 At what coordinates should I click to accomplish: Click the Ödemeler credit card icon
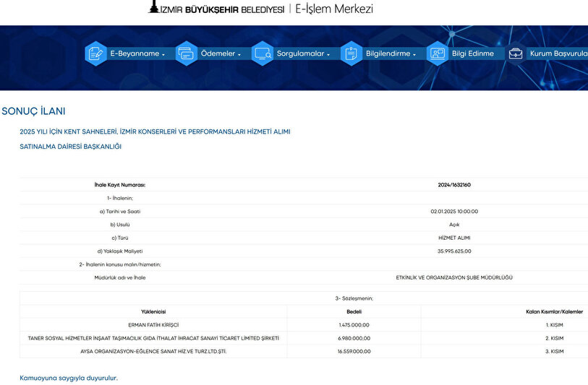pos(186,53)
